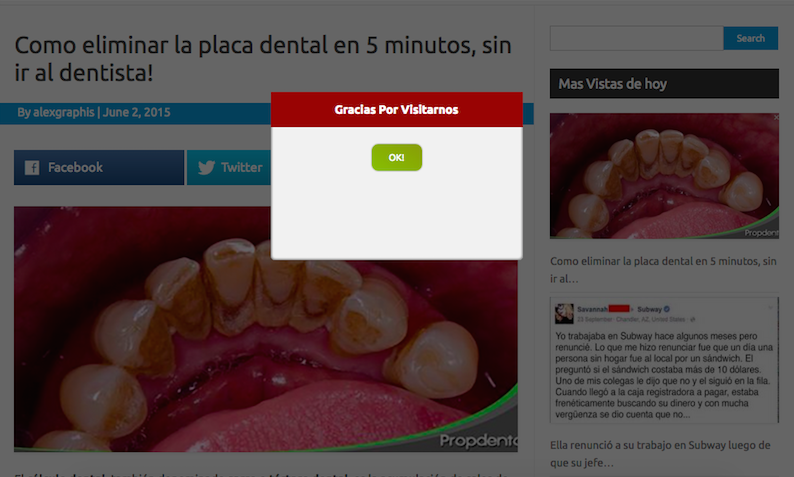Click the Twitter bird icon

tap(207, 168)
